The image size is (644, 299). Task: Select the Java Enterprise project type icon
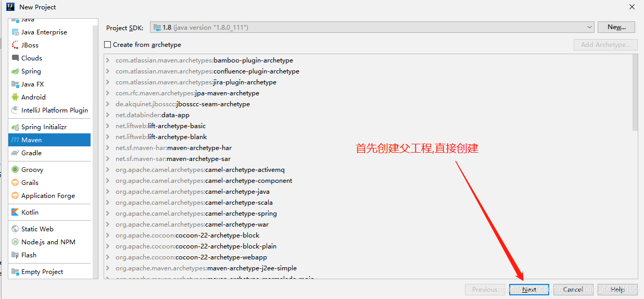(x=15, y=32)
